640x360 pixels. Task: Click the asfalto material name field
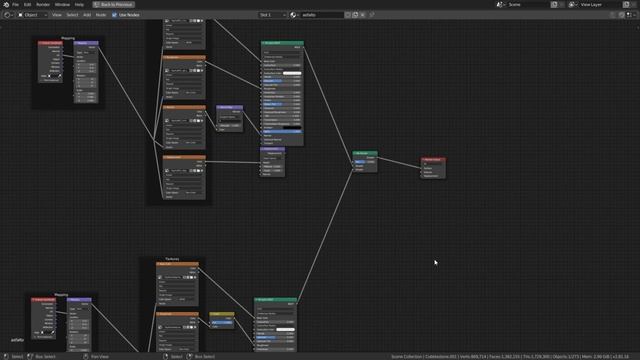(x=322, y=15)
